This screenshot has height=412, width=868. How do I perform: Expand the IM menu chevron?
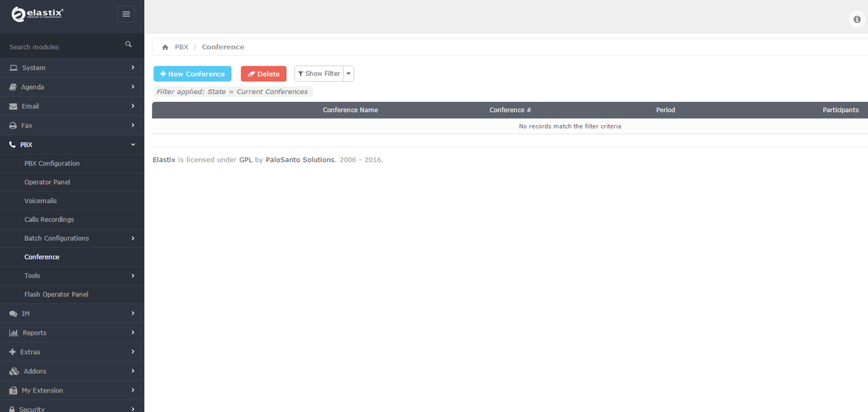coord(133,313)
